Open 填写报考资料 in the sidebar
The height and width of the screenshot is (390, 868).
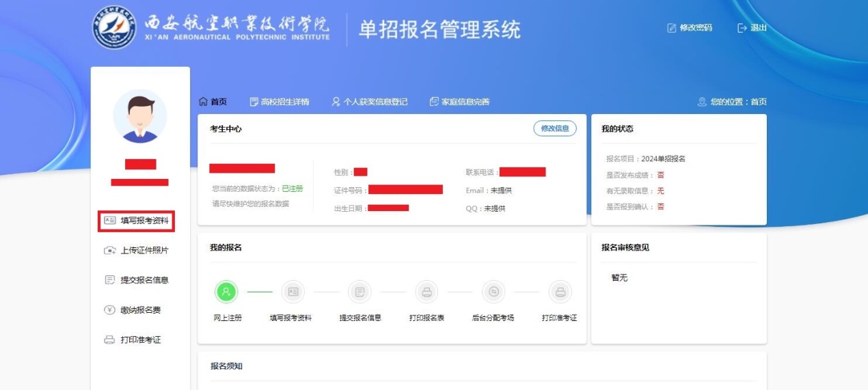point(136,221)
